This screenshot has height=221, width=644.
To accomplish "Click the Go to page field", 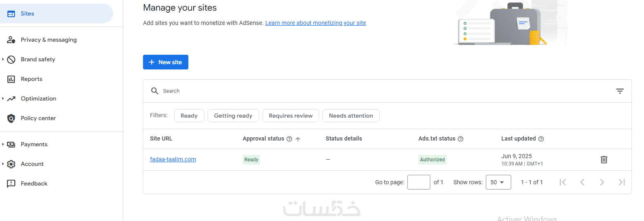I will tap(418, 182).
